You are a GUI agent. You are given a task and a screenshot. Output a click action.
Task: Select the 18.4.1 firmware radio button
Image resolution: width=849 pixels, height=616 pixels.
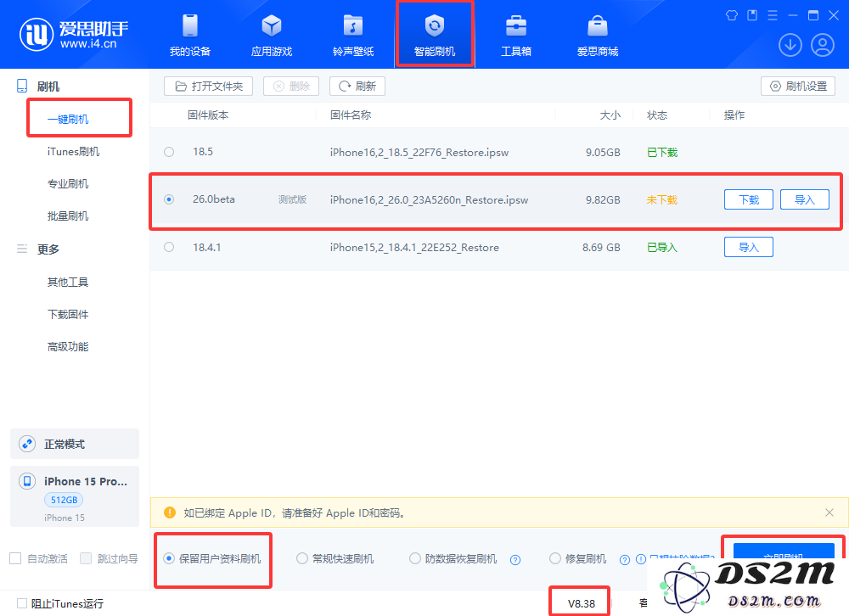click(x=169, y=247)
